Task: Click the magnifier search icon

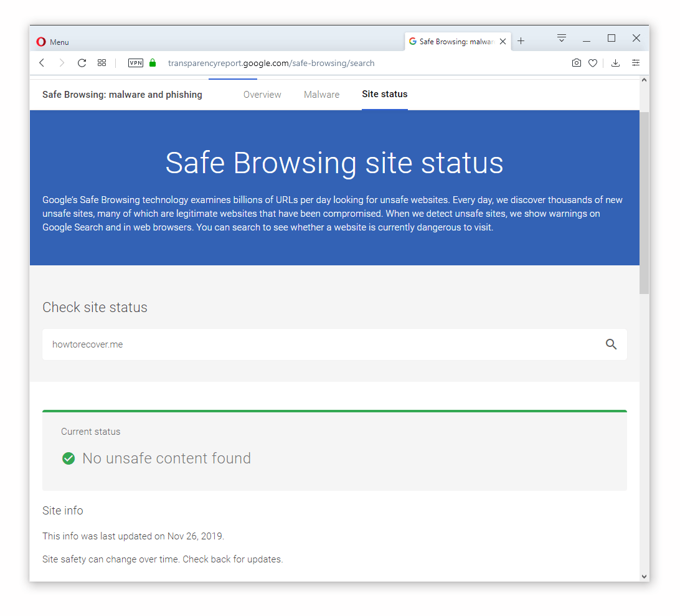Action: (x=611, y=344)
